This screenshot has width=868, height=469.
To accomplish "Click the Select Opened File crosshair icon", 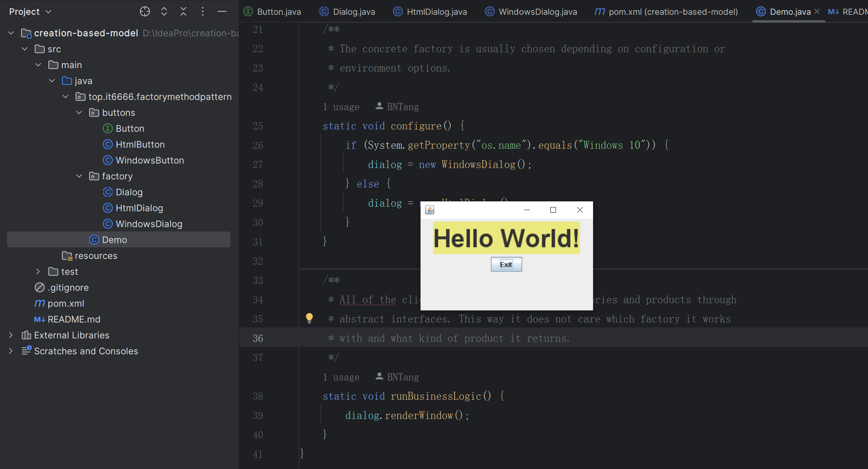I will [145, 12].
